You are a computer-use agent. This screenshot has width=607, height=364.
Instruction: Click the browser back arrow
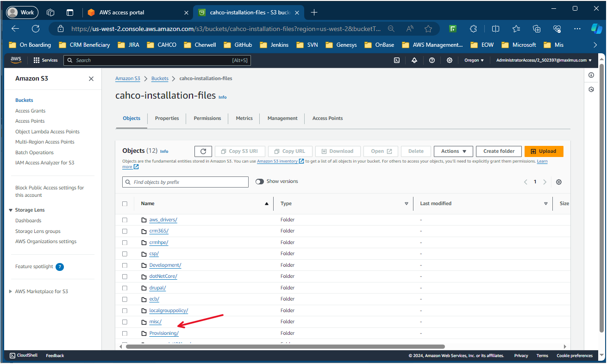[x=15, y=29]
